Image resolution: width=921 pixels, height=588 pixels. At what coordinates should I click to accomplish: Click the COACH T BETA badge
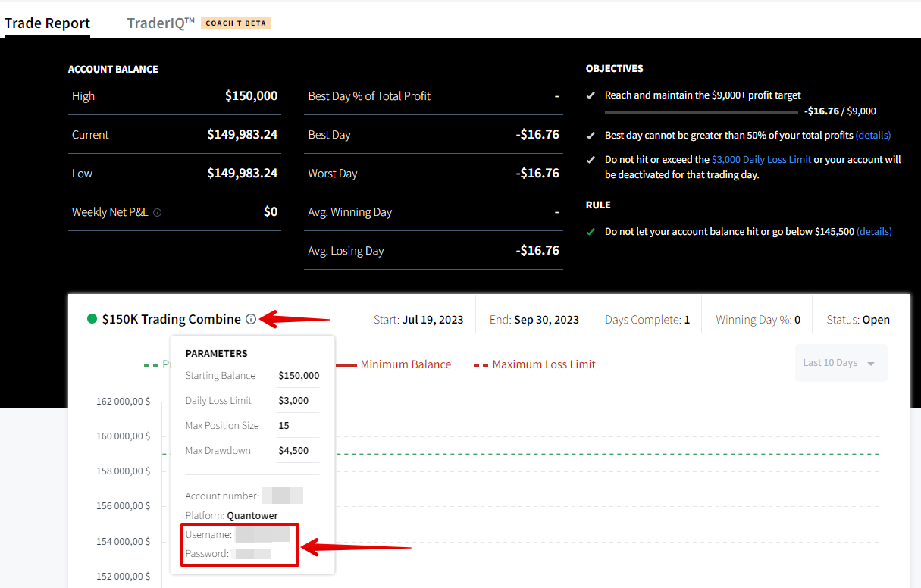(236, 23)
